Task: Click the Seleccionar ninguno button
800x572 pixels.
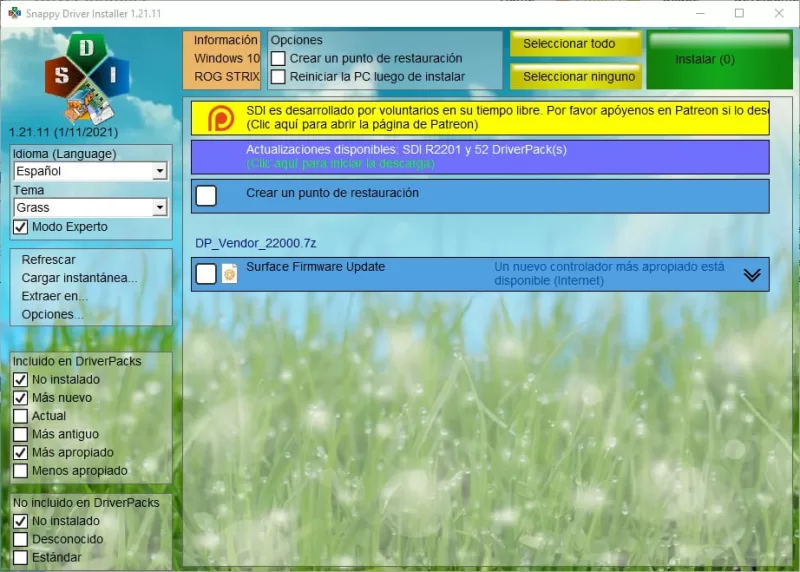Action: [576, 77]
